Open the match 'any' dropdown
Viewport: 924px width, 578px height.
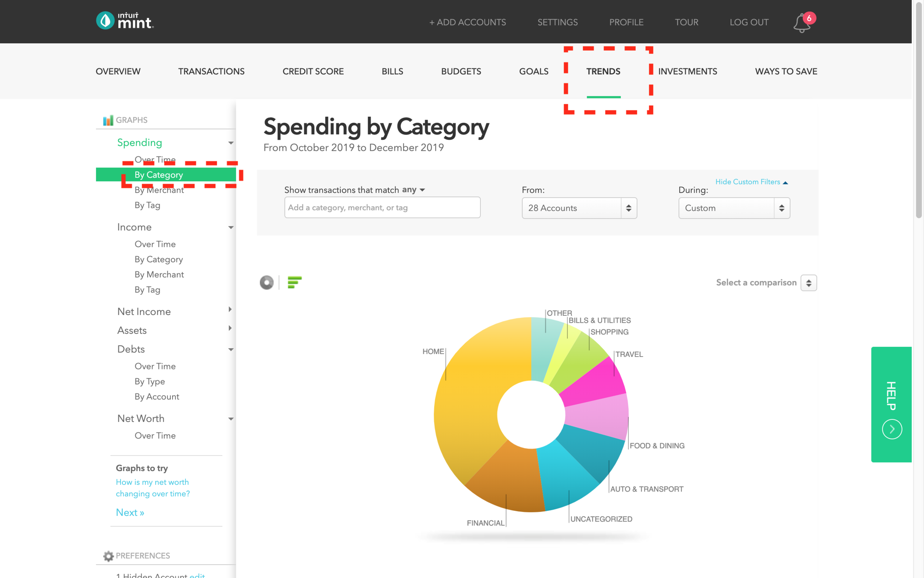pyautogui.click(x=413, y=190)
